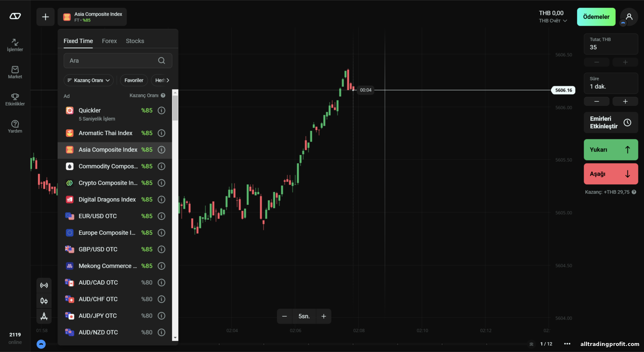This screenshot has width=644, height=352.
Task: Show more filter chips with arrow
Action: point(167,80)
